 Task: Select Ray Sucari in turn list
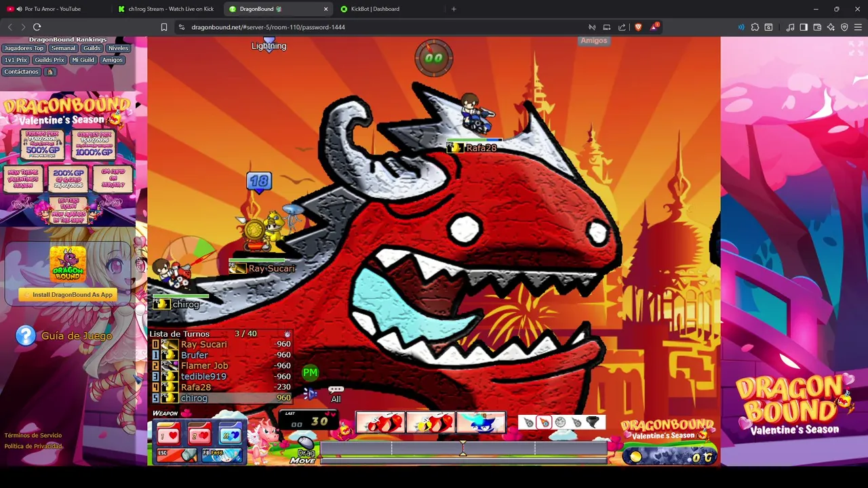click(220, 344)
